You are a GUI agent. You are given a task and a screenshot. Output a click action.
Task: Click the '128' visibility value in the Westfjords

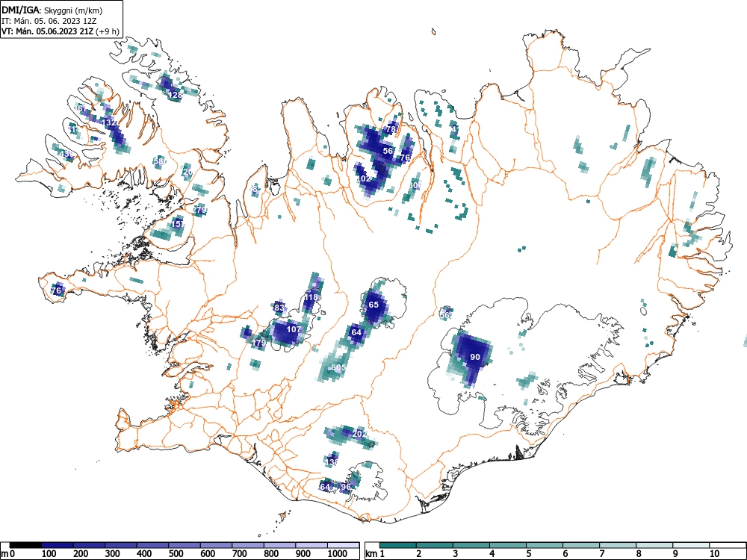click(176, 96)
